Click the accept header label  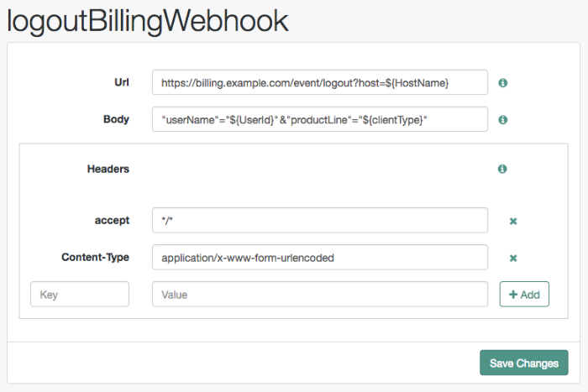click(x=112, y=220)
